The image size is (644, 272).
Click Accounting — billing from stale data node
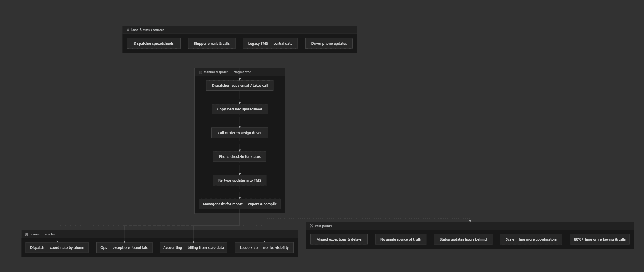tap(194, 248)
